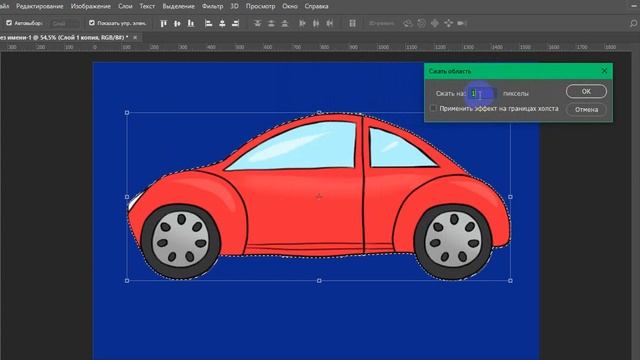Viewport: 640px width, 360px height.
Task: Click the 3D pan object icon
Action: coord(435,23)
